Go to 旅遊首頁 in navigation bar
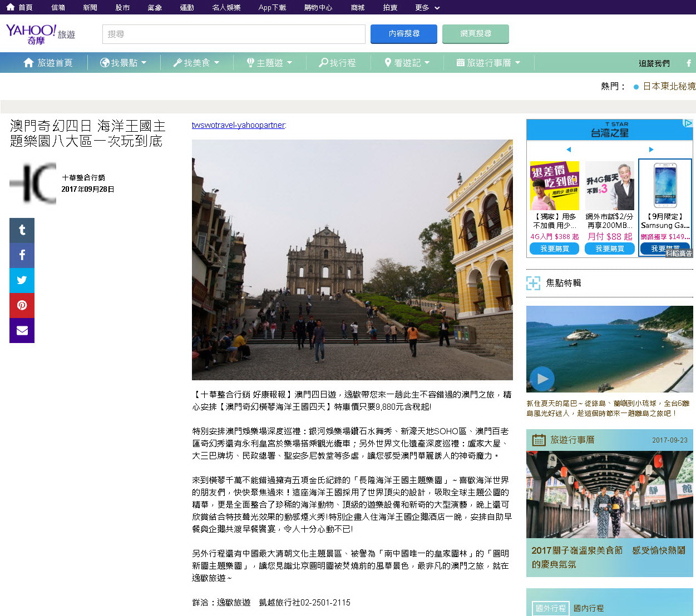696x616 pixels. point(48,63)
